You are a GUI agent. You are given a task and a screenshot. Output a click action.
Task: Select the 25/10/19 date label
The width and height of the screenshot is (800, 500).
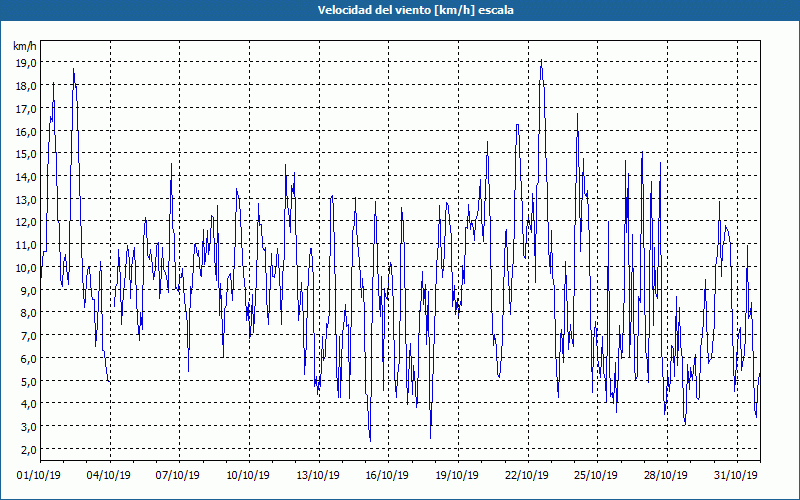click(x=596, y=475)
